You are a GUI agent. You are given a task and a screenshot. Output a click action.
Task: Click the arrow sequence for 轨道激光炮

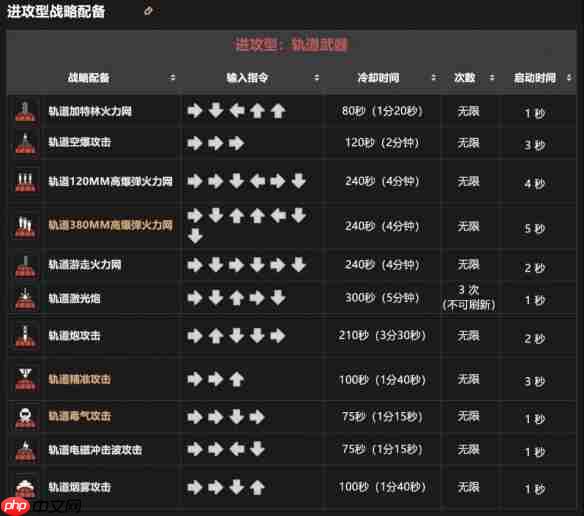(x=237, y=298)
